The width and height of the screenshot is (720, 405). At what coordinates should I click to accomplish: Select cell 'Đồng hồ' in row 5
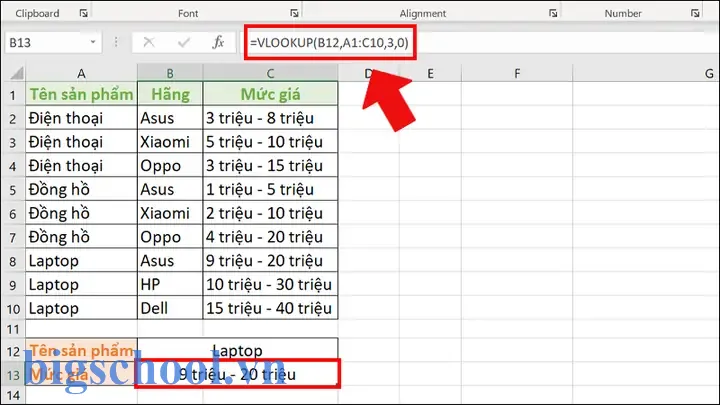pos(81,190)
